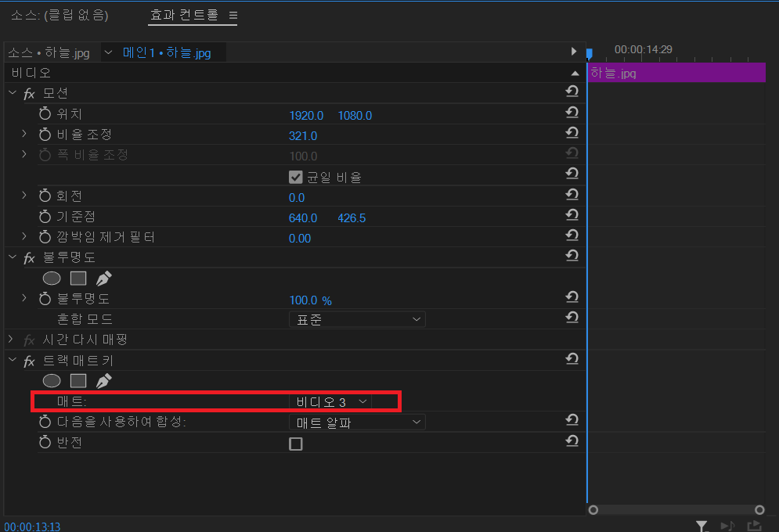Open the 혼합 모드 dropdown set to 표준

[x=356, y=318]
